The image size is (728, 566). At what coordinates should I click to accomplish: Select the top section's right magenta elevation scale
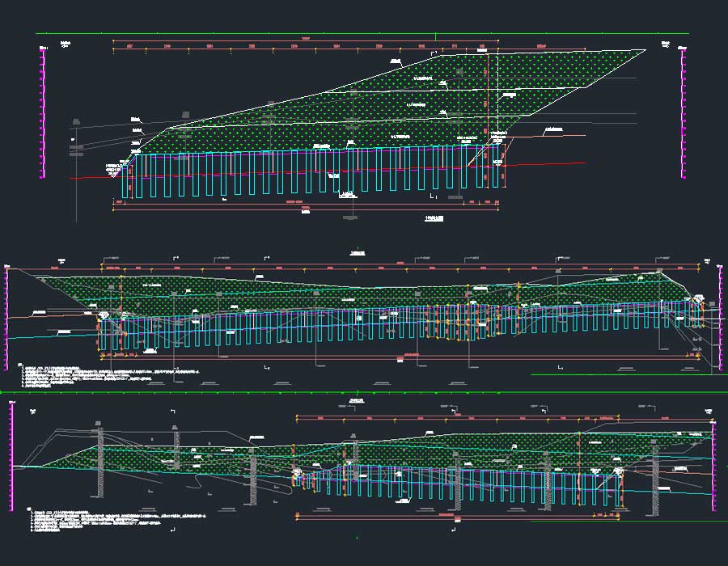[x=683, y=113]
